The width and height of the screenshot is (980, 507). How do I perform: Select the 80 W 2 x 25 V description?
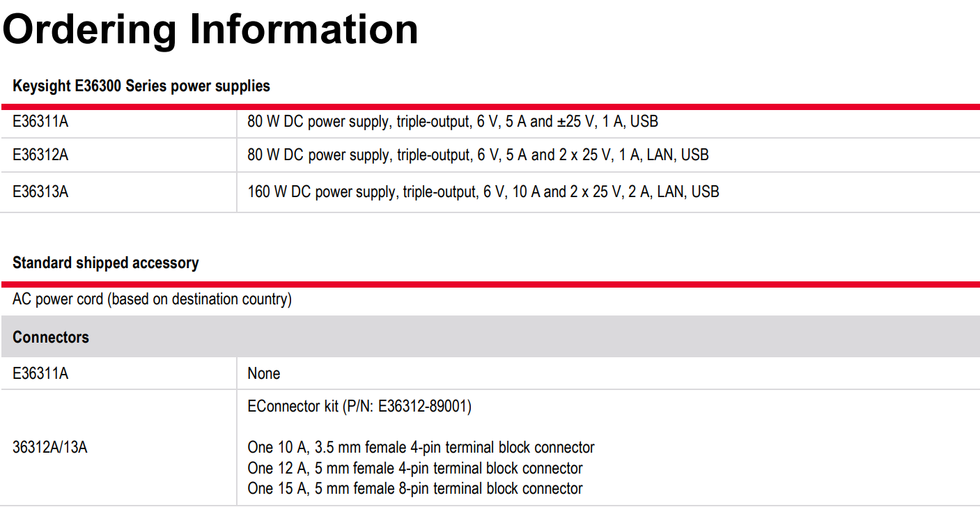click(478, 155)
